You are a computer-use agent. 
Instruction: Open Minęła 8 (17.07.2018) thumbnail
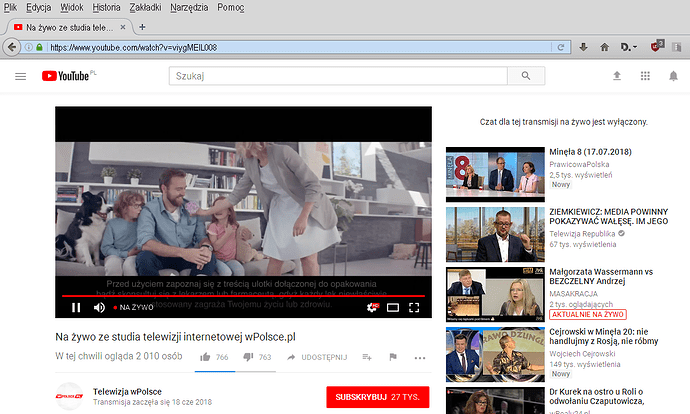[495, 175]
